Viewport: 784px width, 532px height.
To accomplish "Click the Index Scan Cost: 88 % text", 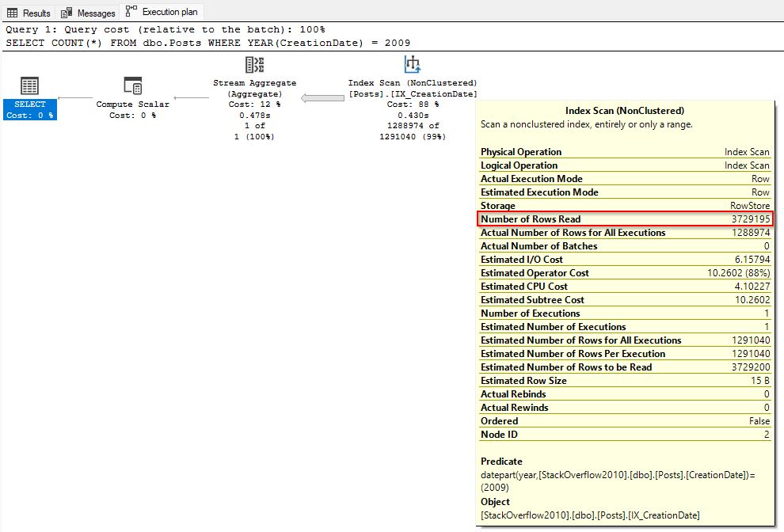I will [413, 104].
